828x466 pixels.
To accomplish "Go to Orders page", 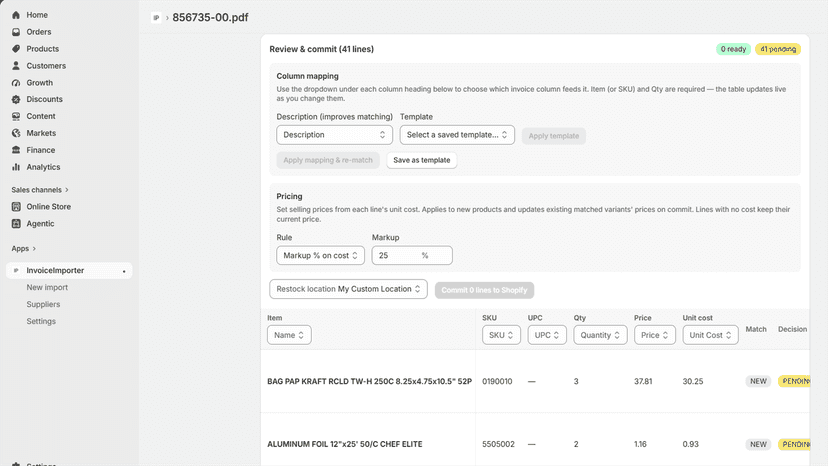I will point(39,32).
